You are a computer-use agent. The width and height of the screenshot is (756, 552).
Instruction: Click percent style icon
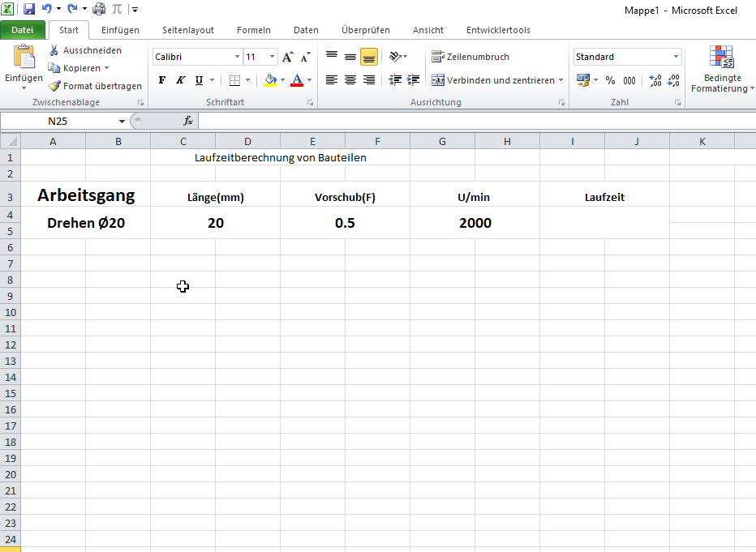(610, 80)
